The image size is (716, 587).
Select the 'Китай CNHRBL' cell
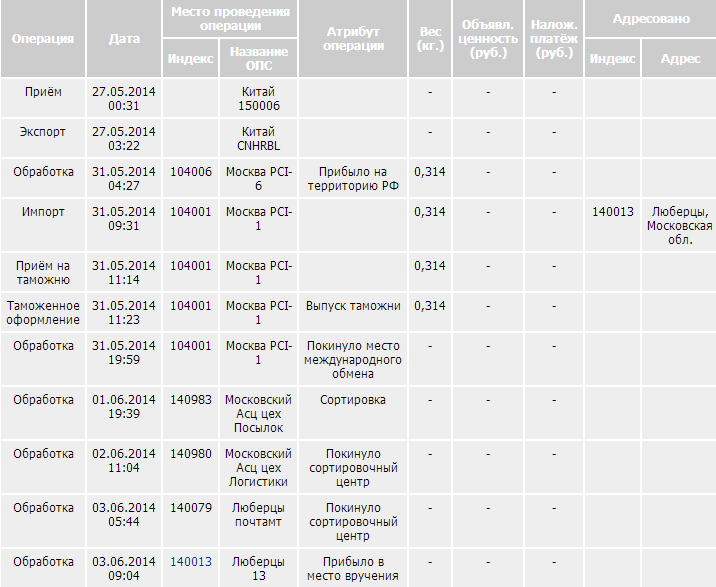(258, 138)
